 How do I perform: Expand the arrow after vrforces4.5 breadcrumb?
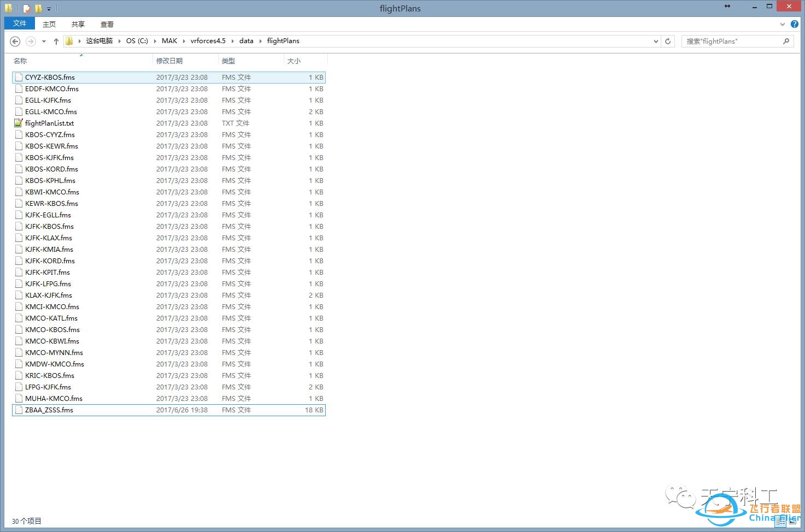pyautogui.click(x=232, y=41)
